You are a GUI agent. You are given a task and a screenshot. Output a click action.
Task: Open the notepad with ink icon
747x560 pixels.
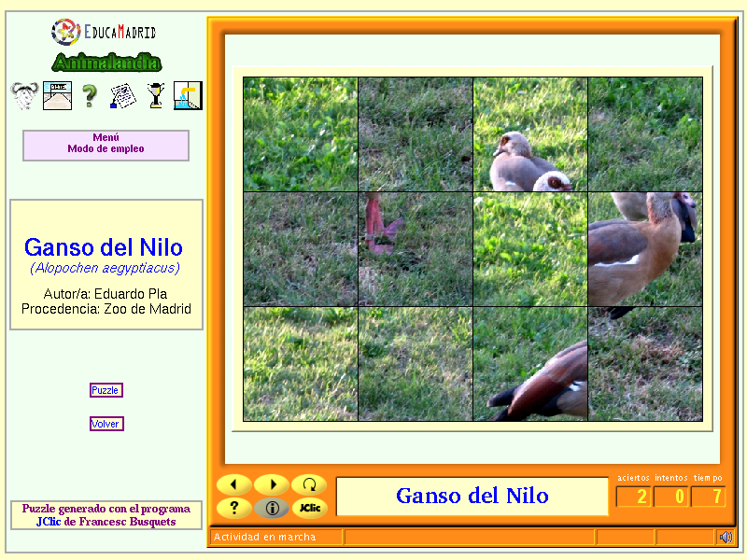tap(123, 96)
